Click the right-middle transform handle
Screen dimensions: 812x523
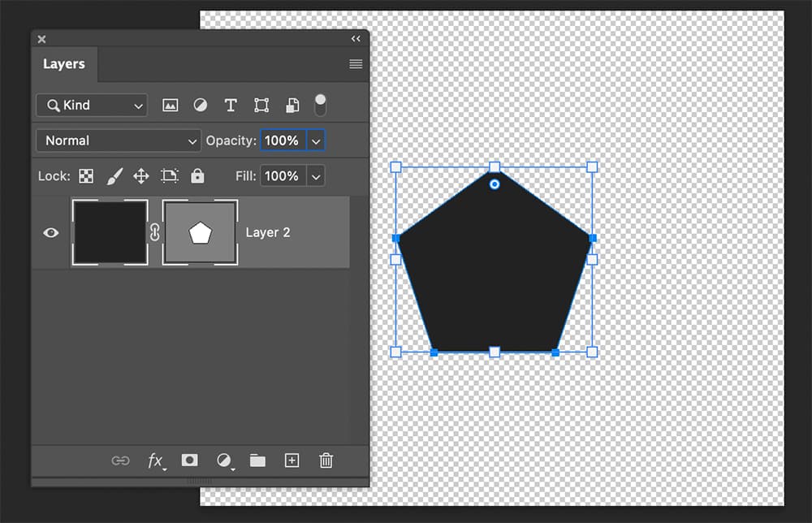coord(592,259)
